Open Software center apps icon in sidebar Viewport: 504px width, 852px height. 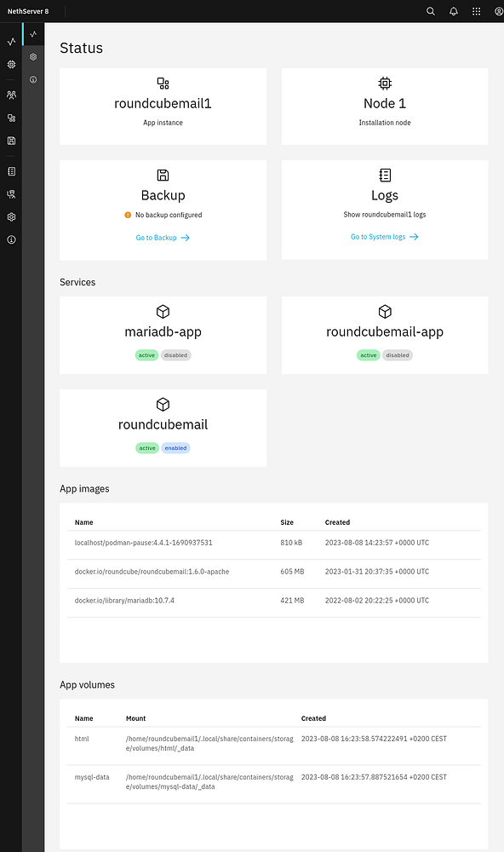(11, 118)
